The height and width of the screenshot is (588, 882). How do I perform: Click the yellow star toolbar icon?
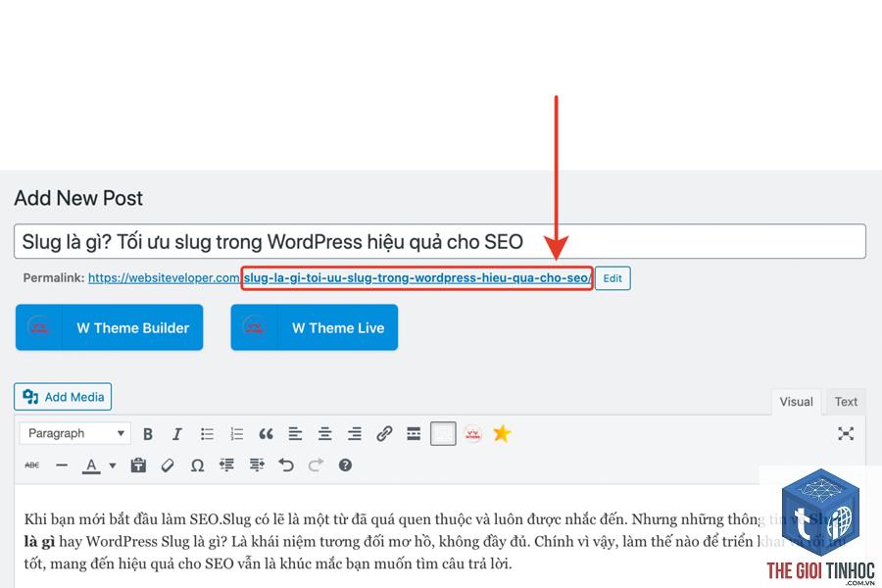pos(502,434)
